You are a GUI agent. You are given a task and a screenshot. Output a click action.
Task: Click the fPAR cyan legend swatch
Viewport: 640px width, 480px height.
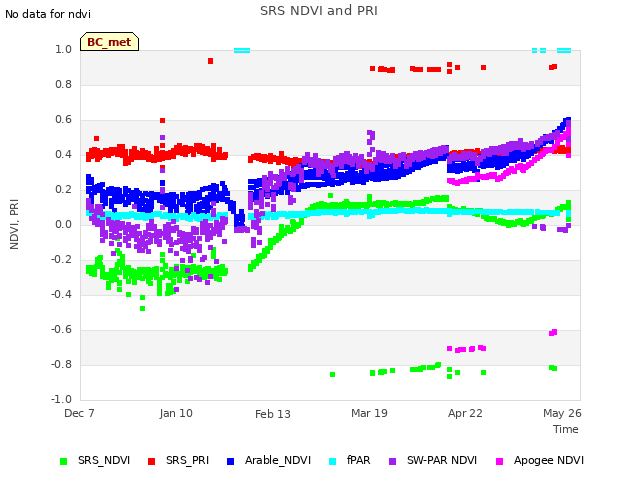pyautogui.click(x=333, y=462)
